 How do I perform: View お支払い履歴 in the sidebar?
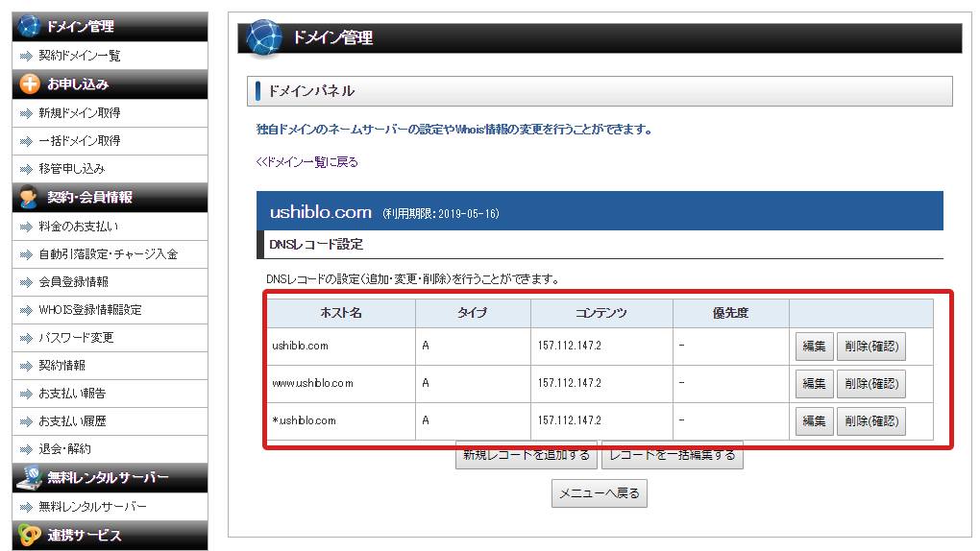pos(72,421)
